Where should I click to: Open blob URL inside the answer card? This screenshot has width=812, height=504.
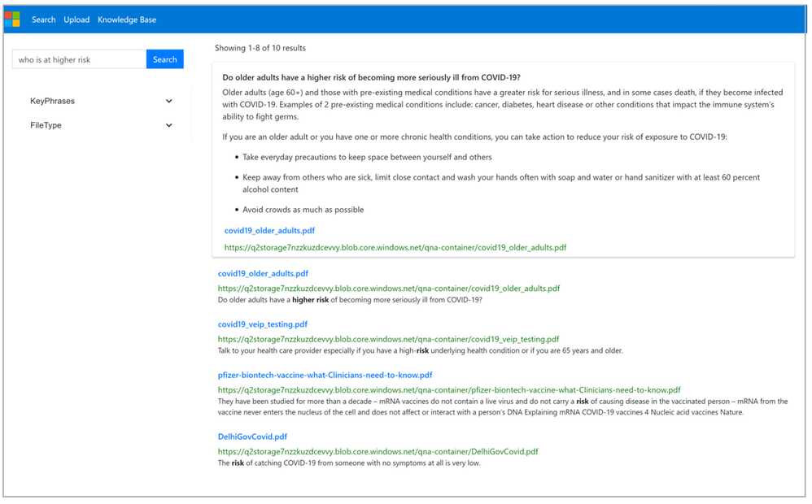[x=395, y=247]
